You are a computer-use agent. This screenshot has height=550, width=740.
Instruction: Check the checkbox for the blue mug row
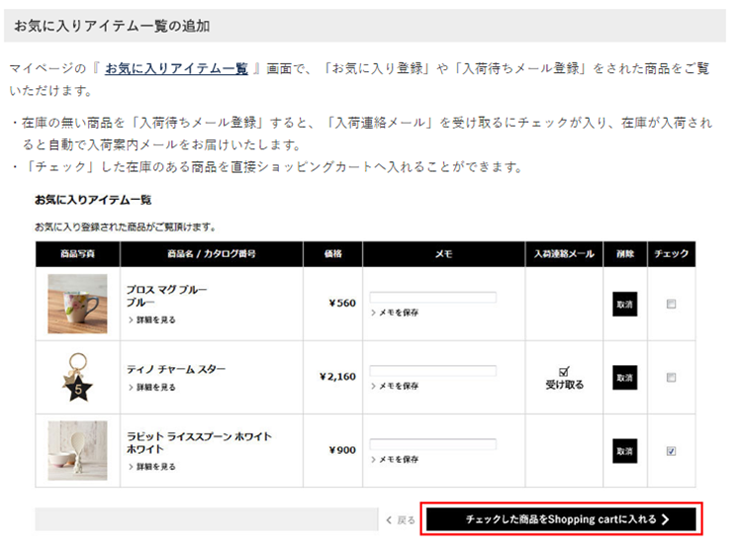click(x=671, y=304)
